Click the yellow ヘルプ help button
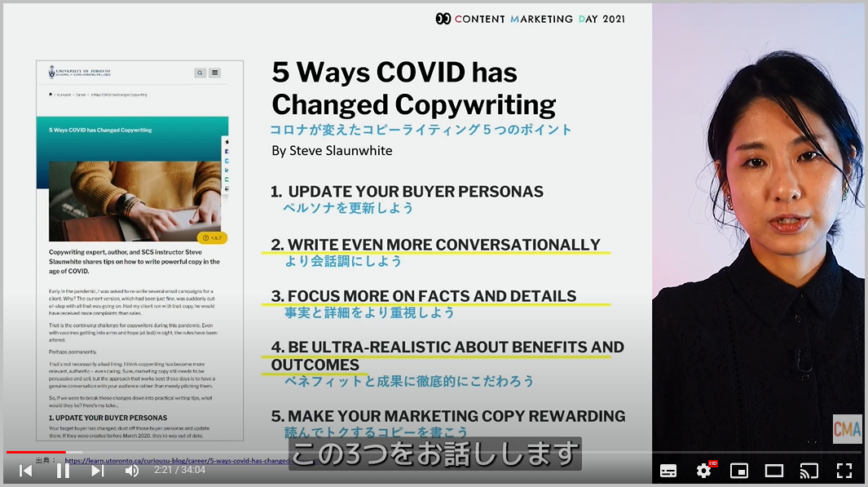This screenshot has width=868, height=487. click(x=212, y=238)
